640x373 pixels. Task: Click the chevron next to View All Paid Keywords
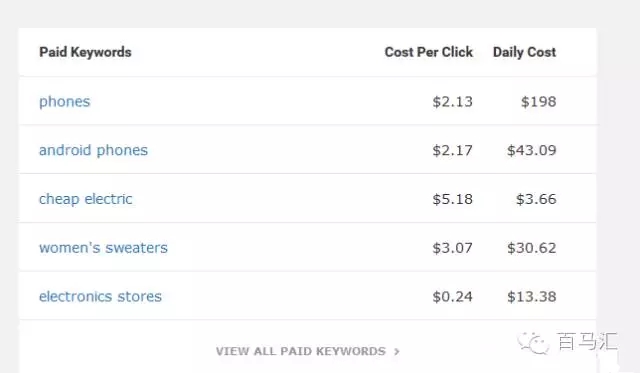click(397, 351)
